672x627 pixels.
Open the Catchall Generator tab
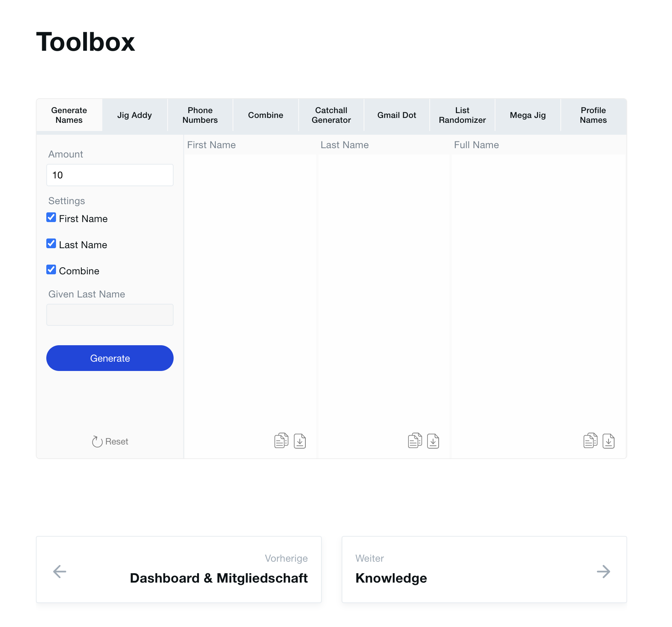coord(331,115)
